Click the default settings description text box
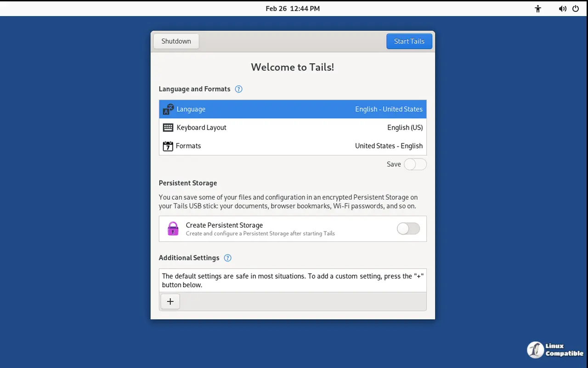 coord(293,280)
